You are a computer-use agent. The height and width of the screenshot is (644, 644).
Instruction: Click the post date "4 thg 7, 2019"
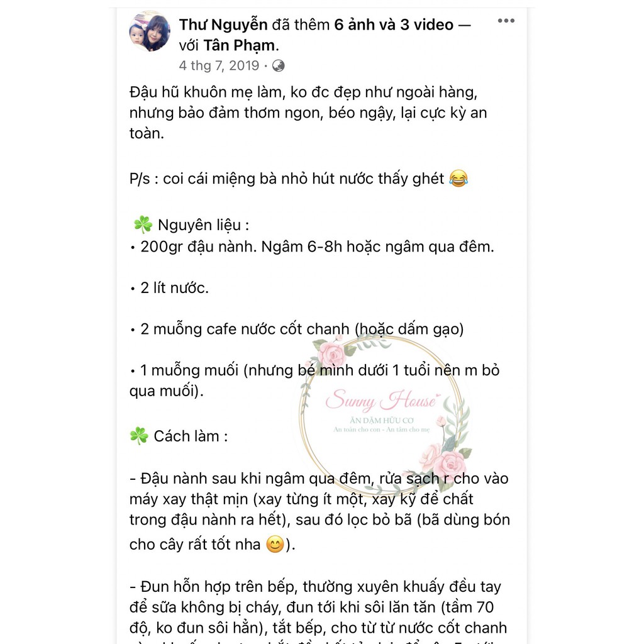pos(219,65)
